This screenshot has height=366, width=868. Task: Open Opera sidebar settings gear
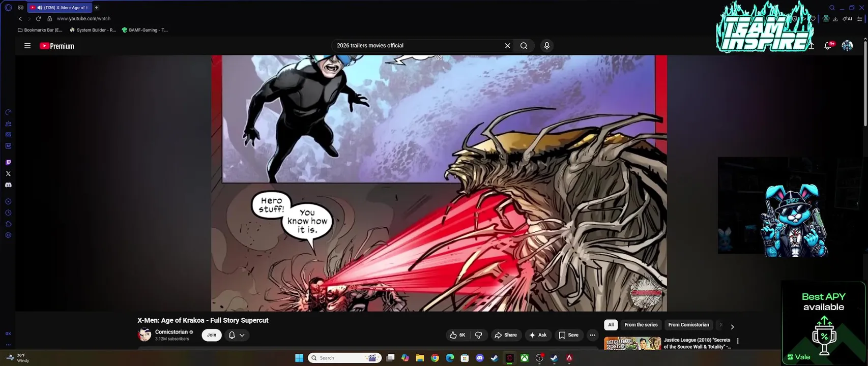point(8,235)
